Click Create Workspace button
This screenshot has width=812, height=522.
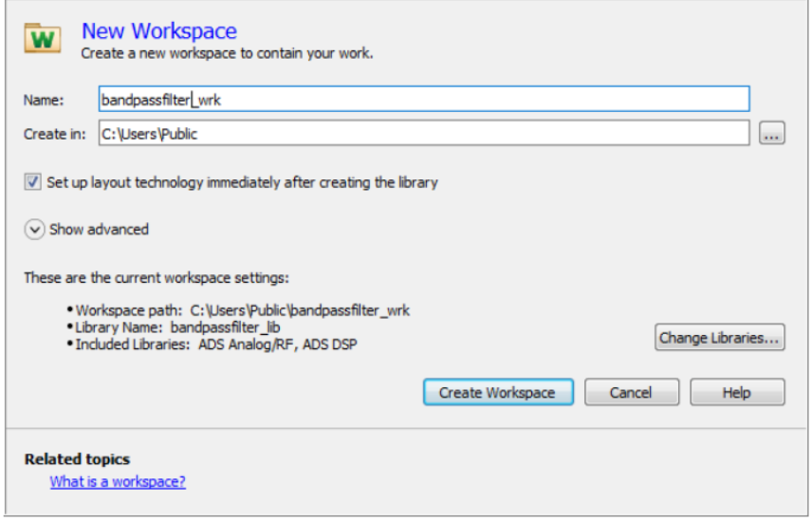(x=498, y=392)
